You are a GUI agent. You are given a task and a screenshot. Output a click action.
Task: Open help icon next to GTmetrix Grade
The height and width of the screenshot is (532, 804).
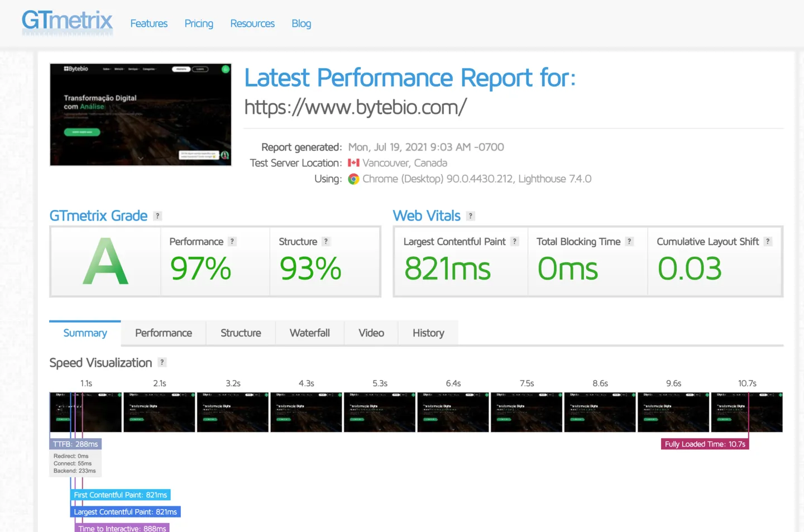point(157,216)
